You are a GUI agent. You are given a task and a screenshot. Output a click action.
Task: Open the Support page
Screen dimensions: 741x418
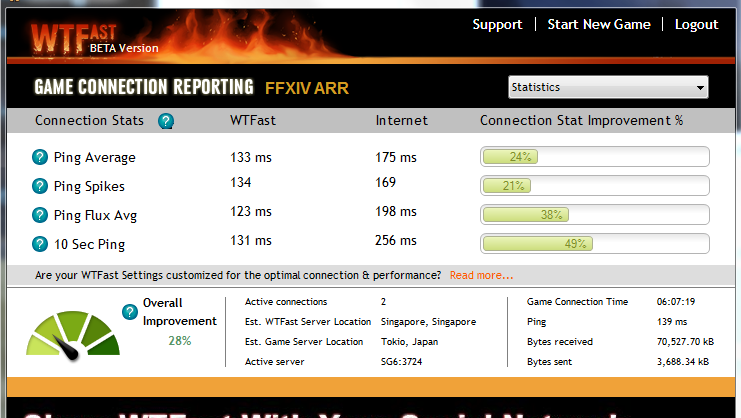point(497,25)
